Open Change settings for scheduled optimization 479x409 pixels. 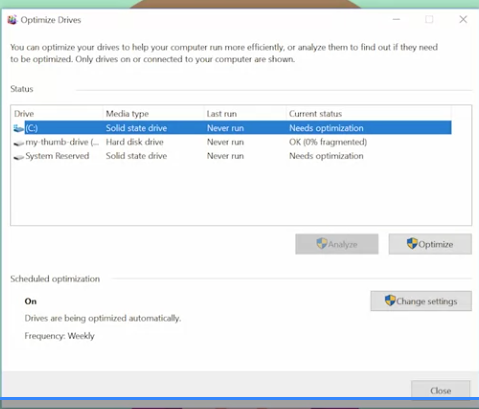click(421, 301)
